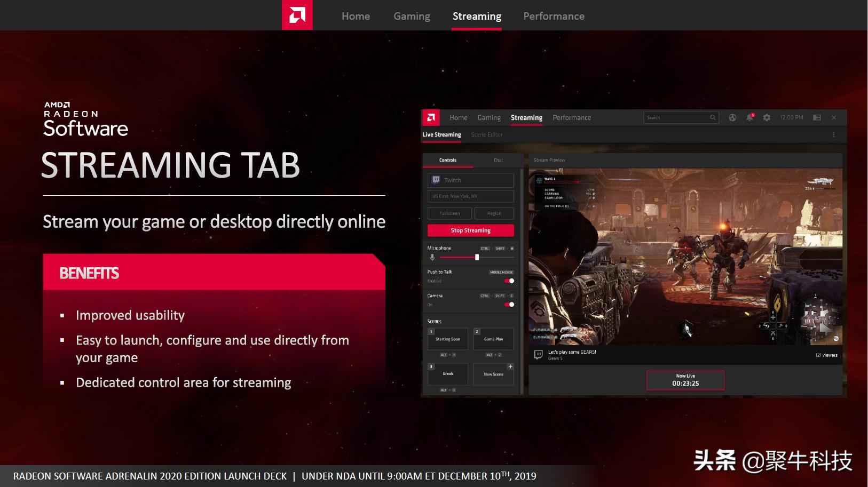Open the Performance tab in the slide header
This screenshot has height=487, width=868.
tap(554, 16)
